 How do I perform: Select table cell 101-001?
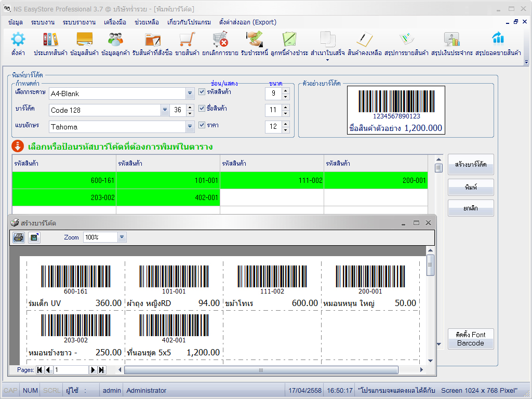168,180
